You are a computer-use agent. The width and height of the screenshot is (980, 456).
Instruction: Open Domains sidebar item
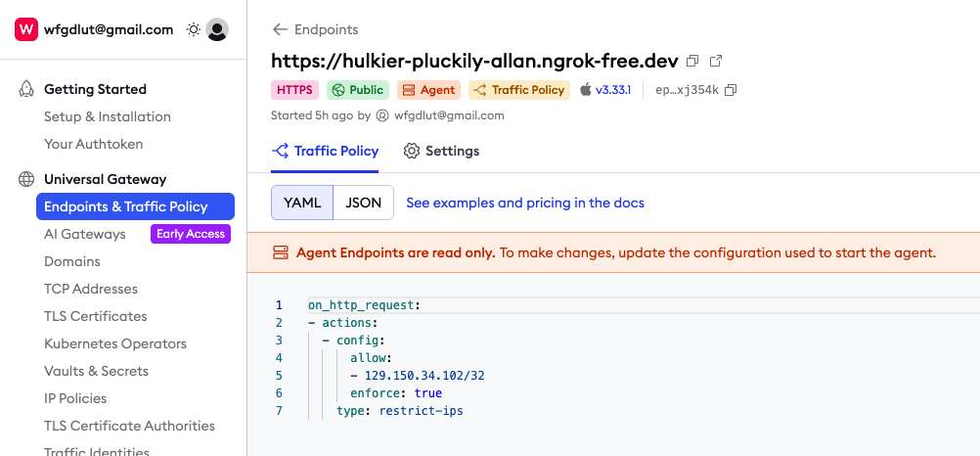[71, 261]
